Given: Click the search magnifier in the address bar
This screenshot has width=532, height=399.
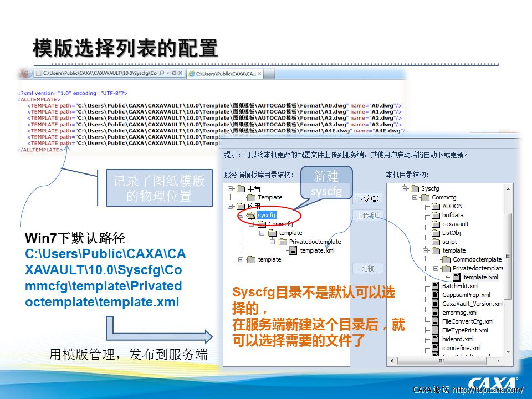Looking at the screenshot, I should (162, 73).
